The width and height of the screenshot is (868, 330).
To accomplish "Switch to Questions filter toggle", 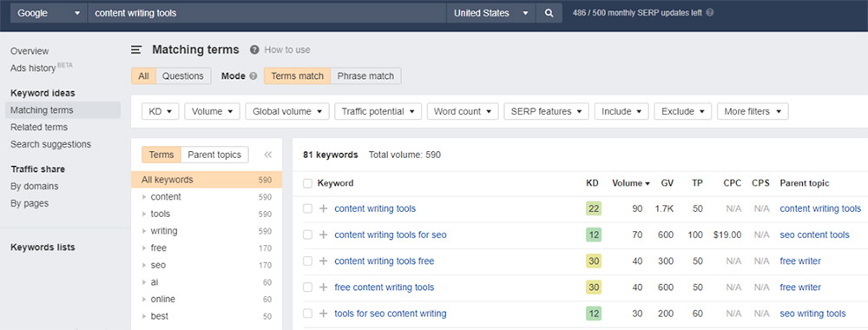I will tap(183, 76).
